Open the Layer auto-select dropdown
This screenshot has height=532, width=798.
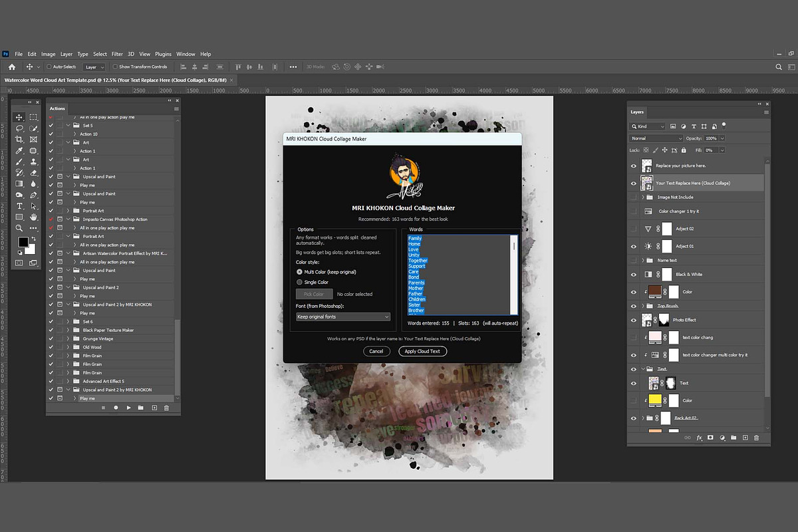tap(94, 67)
